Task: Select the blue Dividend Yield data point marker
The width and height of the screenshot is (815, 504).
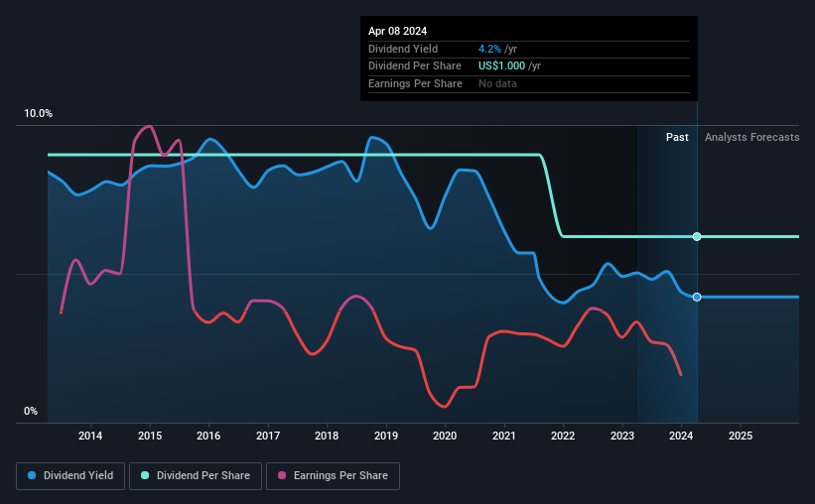Action: pyautogui.click(x=697, y=297)
